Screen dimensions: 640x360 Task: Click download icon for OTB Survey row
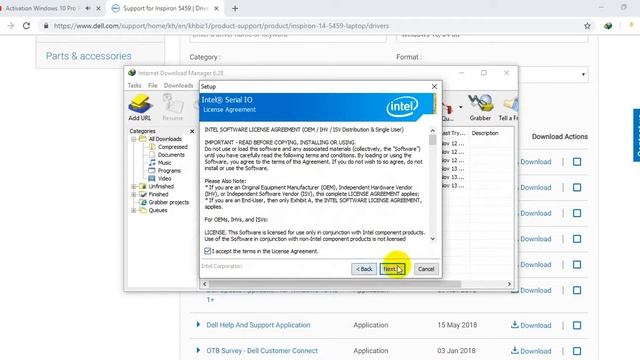[x=515, y=350]
